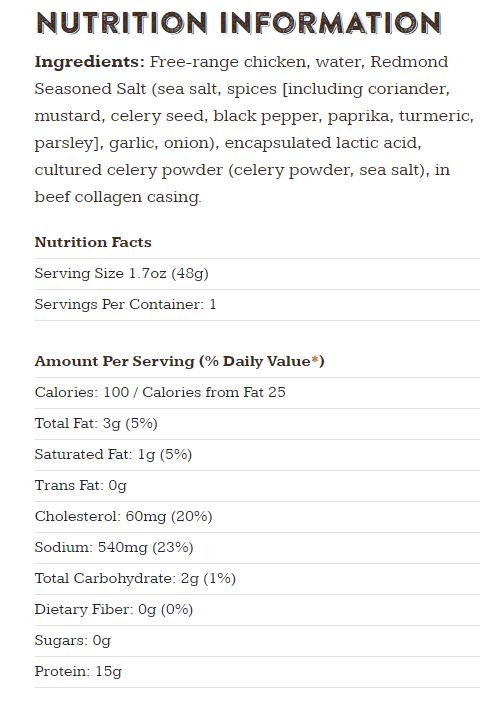499x710 pixels.
Task: Select the Sodium: 540mg row
Action: click(x=257, y=548)
